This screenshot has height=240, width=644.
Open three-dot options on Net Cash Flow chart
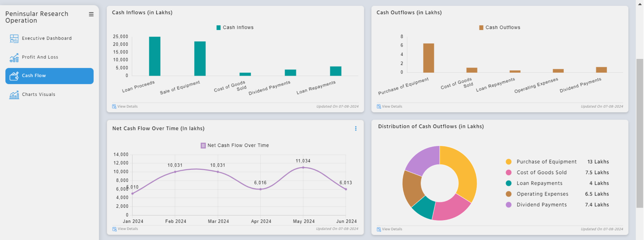[x=356, y=129]
